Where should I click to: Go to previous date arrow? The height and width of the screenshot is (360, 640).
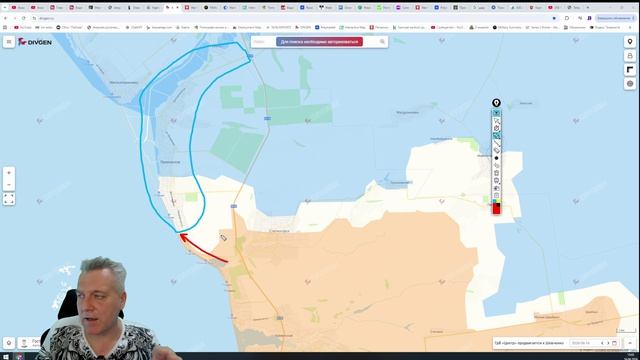tap(602, 343)
